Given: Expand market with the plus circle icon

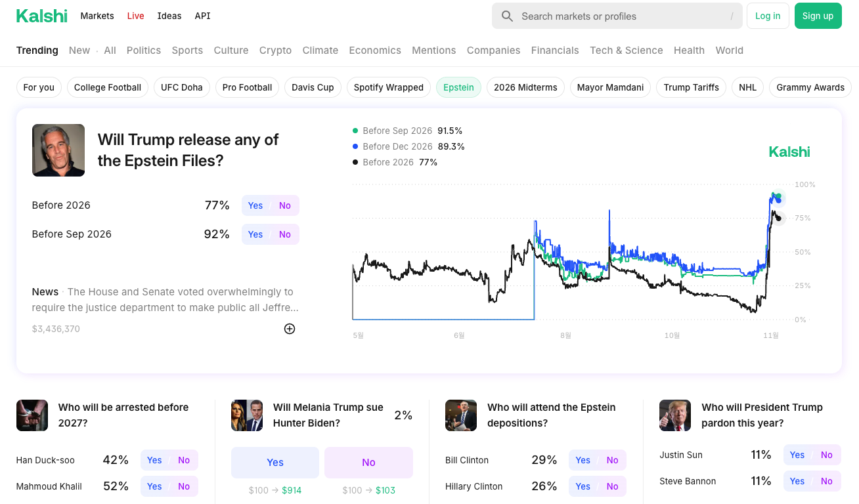Looking at the screenshot, I should 290,329.
